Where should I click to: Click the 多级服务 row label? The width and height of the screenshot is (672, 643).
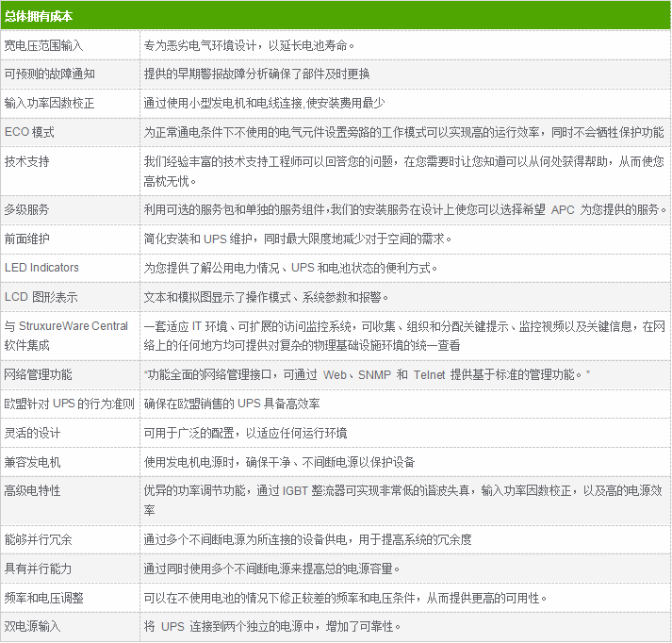click(x=27, y=209)
